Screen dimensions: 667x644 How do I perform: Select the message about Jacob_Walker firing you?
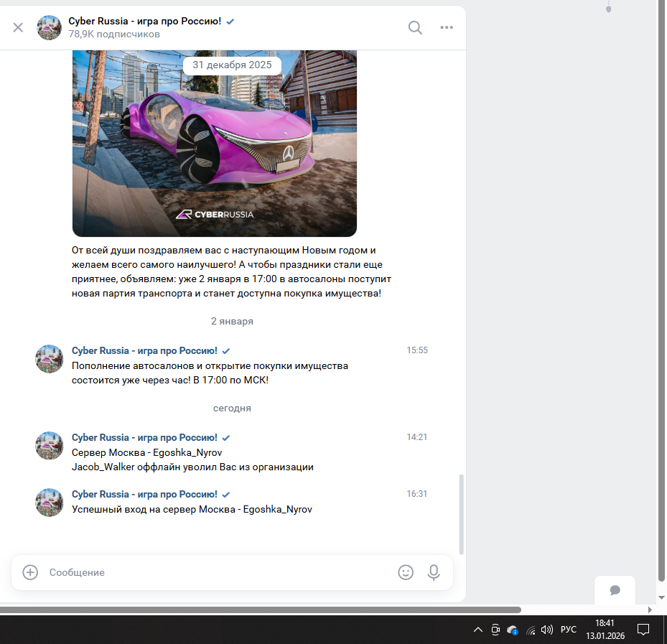(192, 459)
